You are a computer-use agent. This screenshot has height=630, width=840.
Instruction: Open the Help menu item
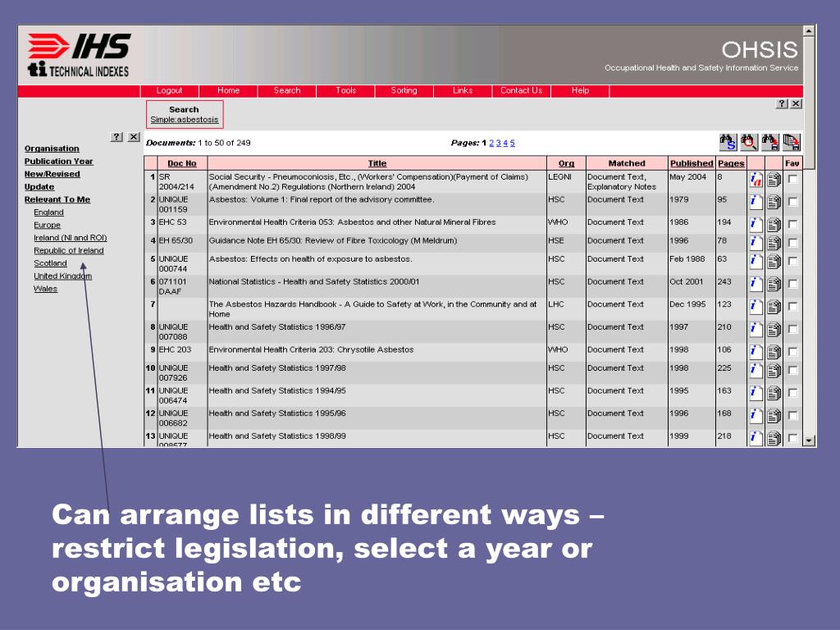(580, 90)
